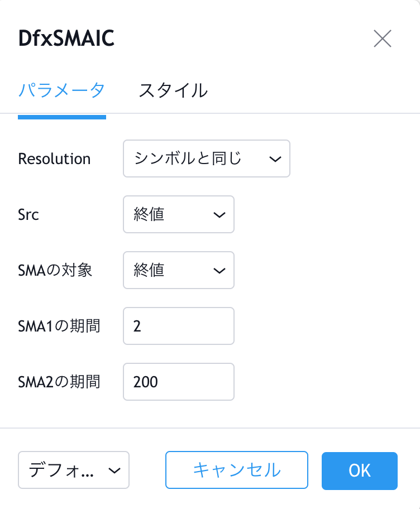Open the スタイル tab
Image resolution: width=420 pixels, height=509 pixels.
[173, 90]
